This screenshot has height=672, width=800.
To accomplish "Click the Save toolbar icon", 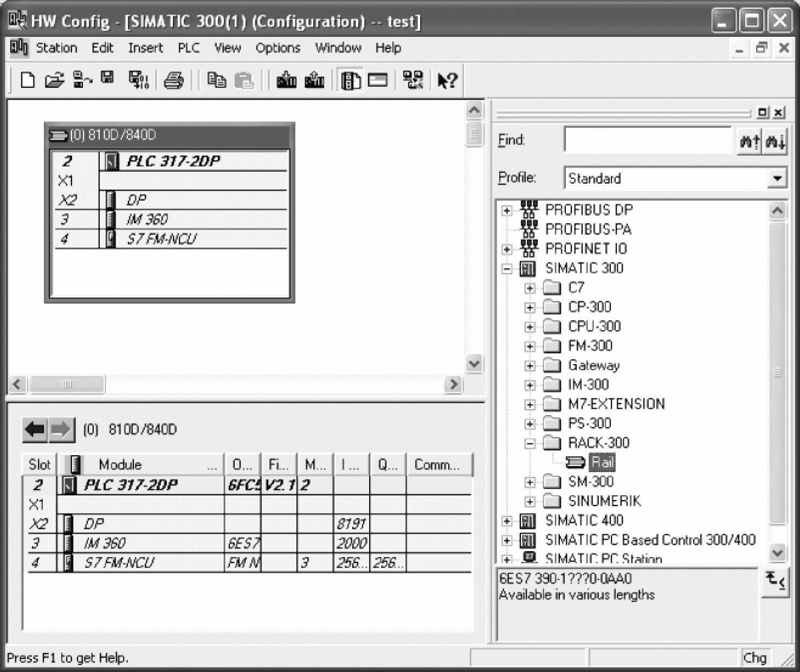I will point(107,78).
